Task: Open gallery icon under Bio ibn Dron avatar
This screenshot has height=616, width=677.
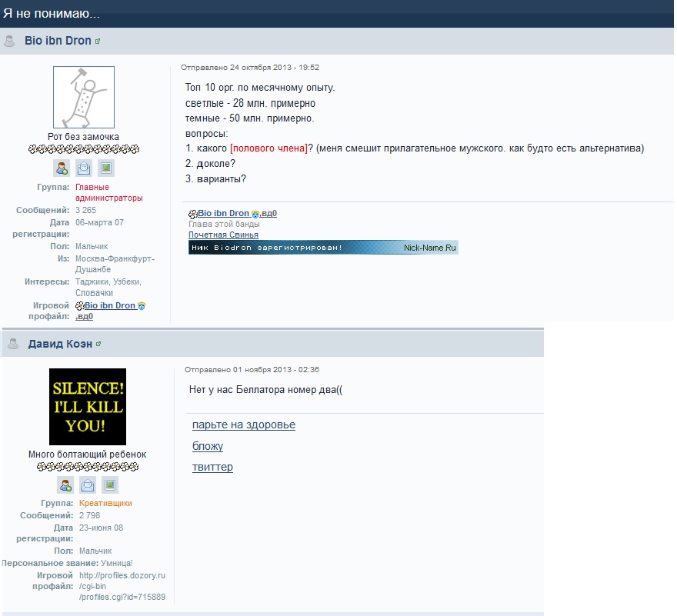Action: pos(106,168)
